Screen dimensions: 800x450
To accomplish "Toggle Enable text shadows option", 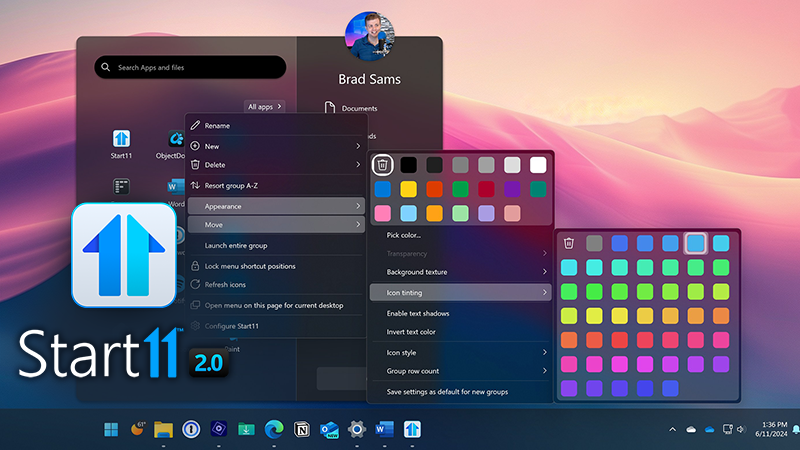I will pyautogui.click(x=418, y=313).
